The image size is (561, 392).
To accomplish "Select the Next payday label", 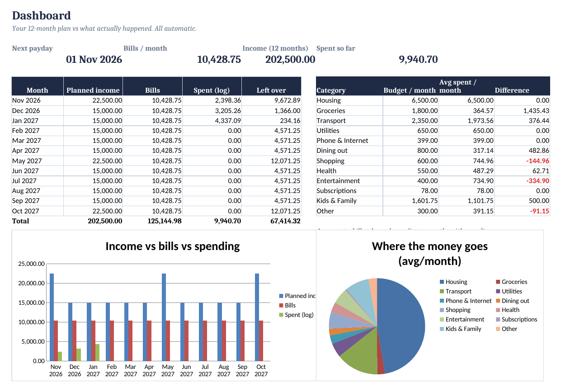I will pyautogui.click(x=32, y=48).
